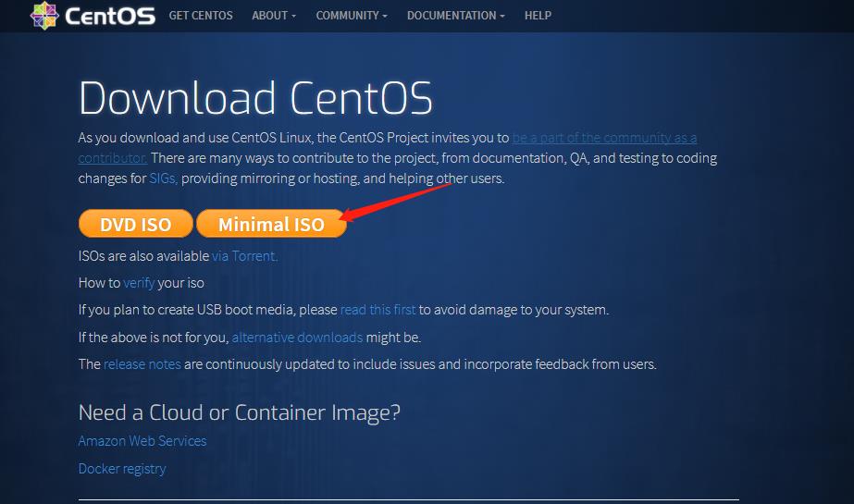Screen dimensions: 854x504
Task: Open the alternative downloads link
Action: click(x=297, y=338)
